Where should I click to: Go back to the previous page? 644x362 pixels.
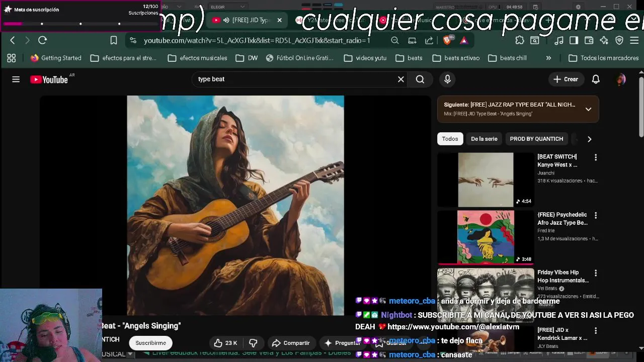13,40
